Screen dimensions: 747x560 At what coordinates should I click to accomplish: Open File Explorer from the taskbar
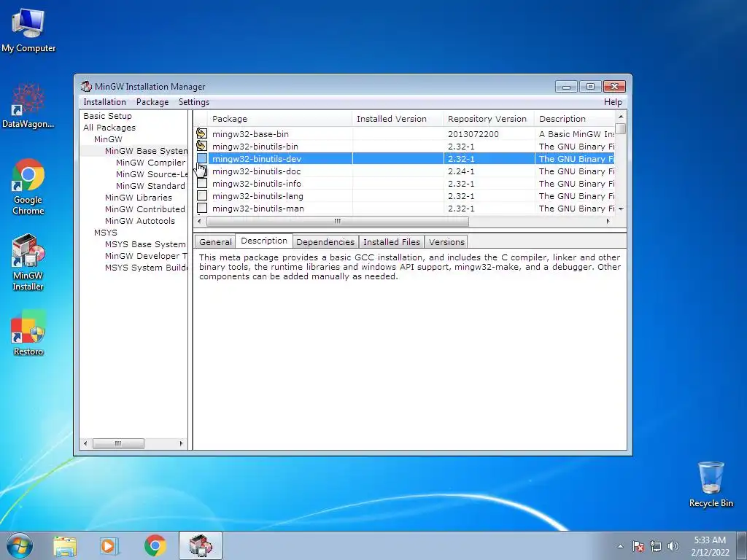65,545
